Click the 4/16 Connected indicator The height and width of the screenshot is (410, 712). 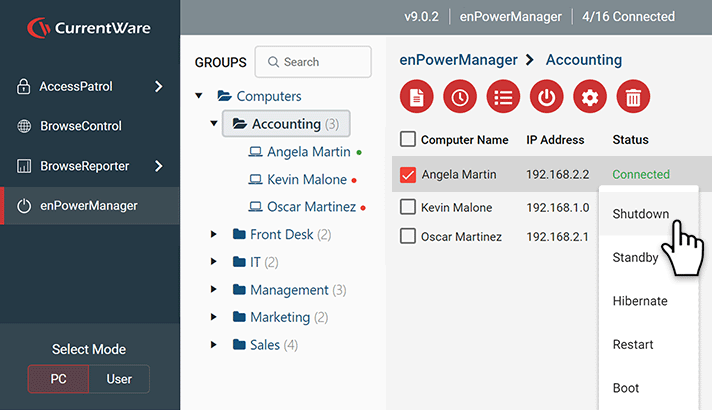(x=628, y=17)
